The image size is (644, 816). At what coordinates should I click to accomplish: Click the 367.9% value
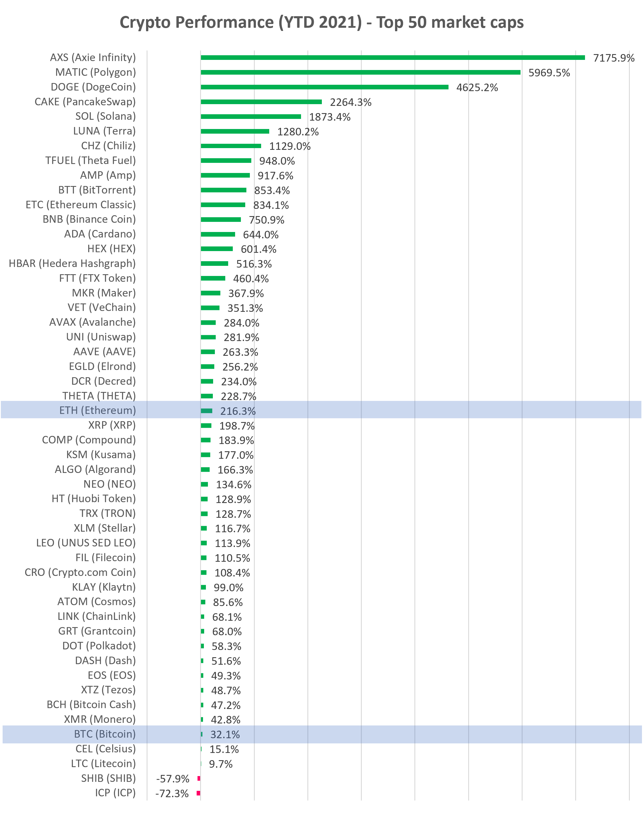(246, 293)
